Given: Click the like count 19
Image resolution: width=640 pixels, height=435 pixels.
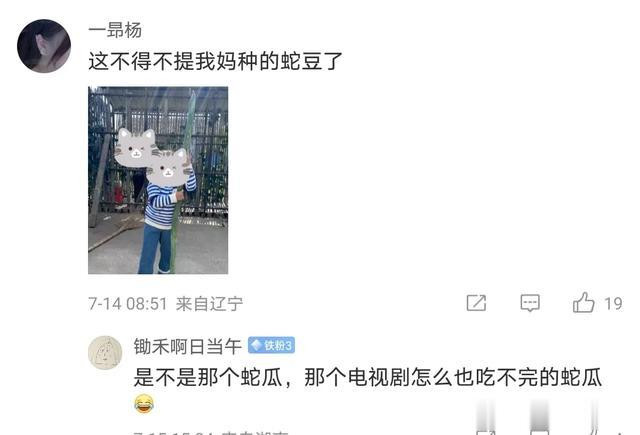Looking at the screenshot, I should coord(613,304).
